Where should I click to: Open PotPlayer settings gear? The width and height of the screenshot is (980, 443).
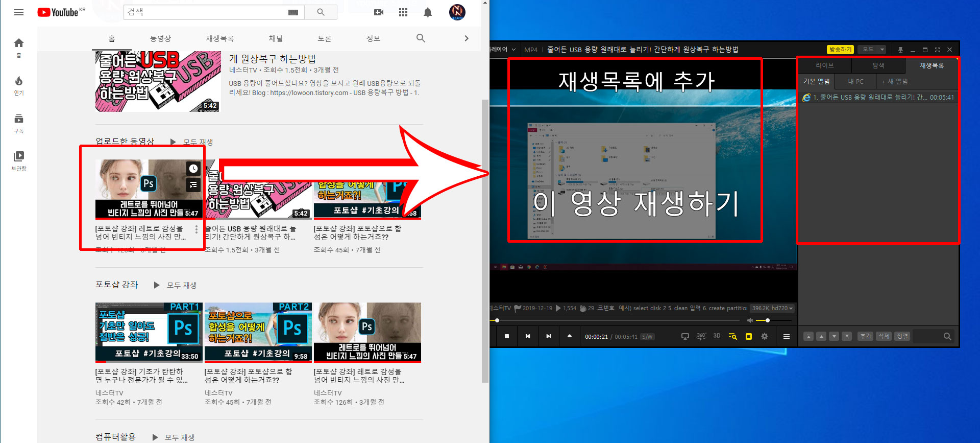(x=765, y=336)
